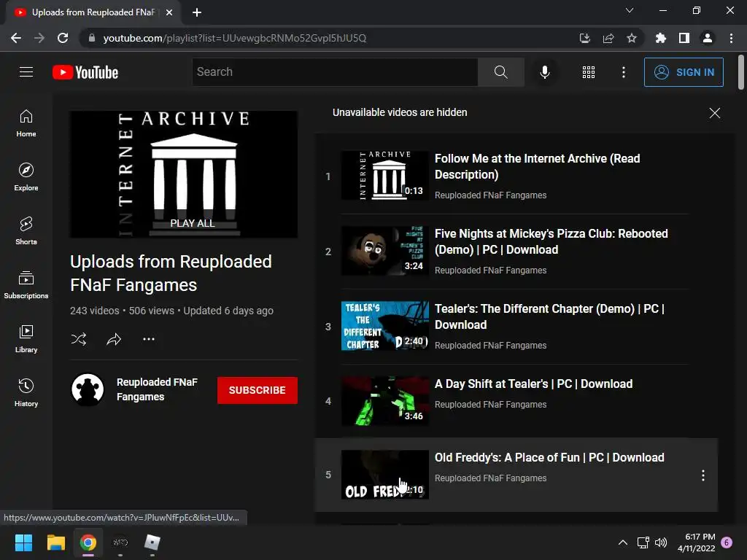Open the Windows Start menu
747x560 pixels.
[23, 542]
